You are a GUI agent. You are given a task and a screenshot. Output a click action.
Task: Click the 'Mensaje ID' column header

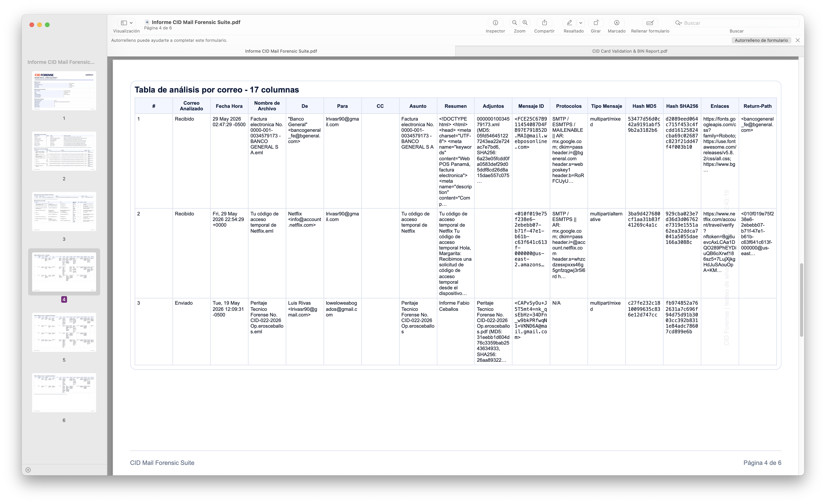(531, 106)
